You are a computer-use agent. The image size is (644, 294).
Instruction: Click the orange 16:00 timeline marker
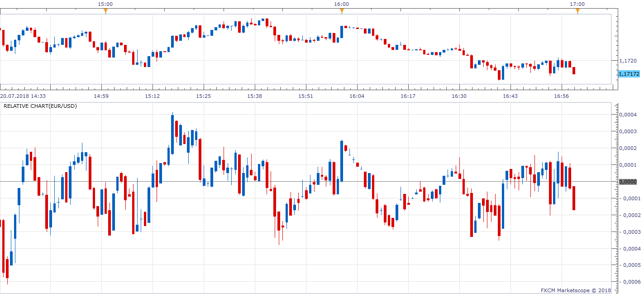(342, 11)
